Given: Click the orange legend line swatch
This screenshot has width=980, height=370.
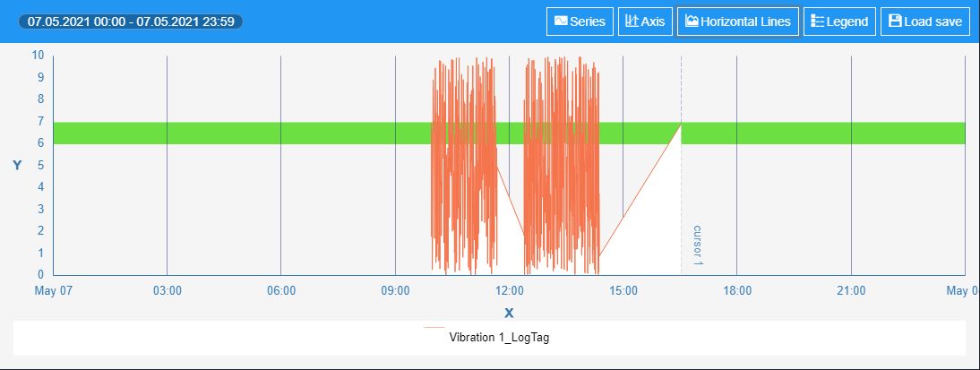Looking at the screenshot, I should click(434, 327).
